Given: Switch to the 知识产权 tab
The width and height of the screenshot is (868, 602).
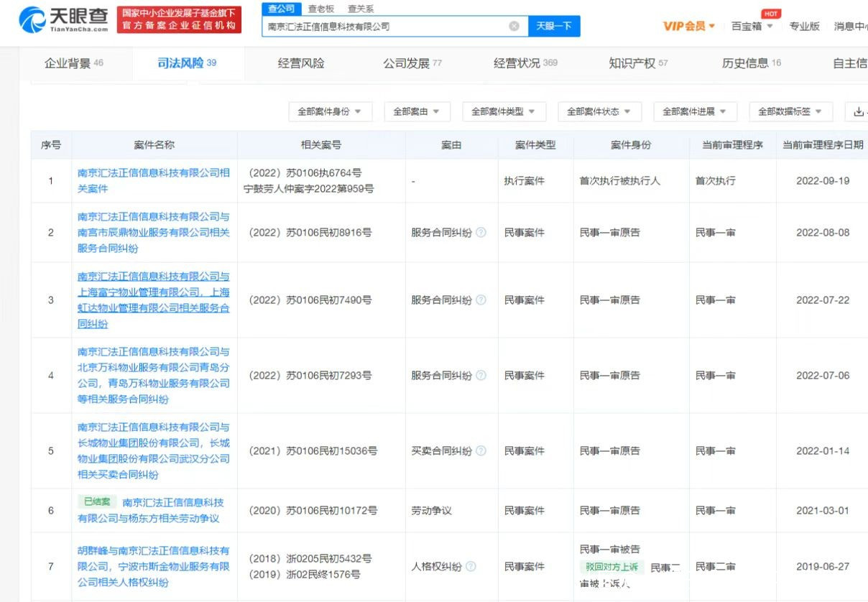Looking at the screenshot, I should (x=638, y=63).
